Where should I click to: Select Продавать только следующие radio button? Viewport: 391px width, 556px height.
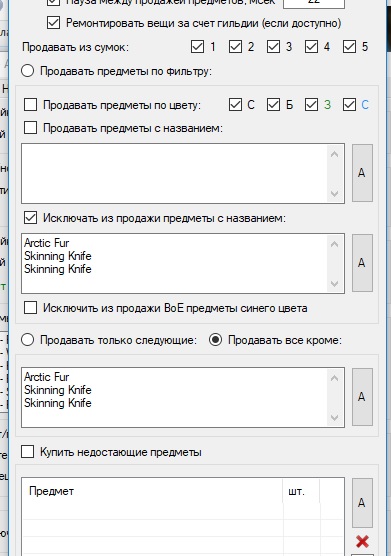[x=28, y=340]
